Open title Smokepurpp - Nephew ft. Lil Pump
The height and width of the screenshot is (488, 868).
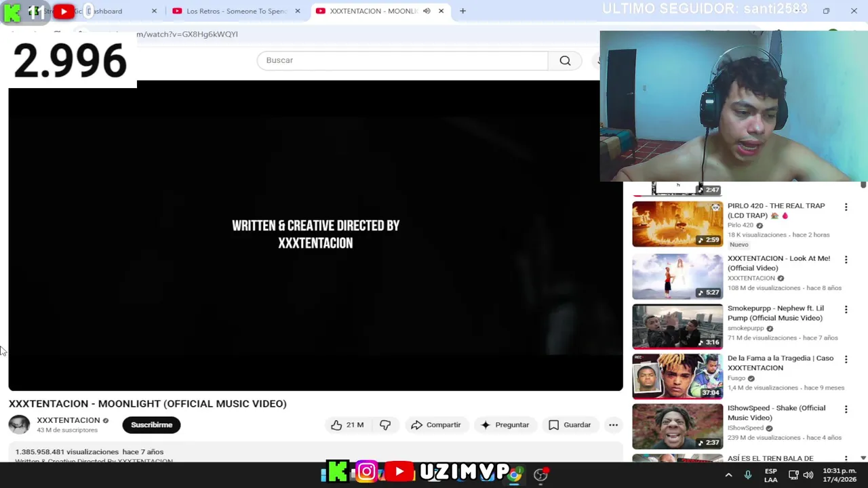[x=776, y=313]
